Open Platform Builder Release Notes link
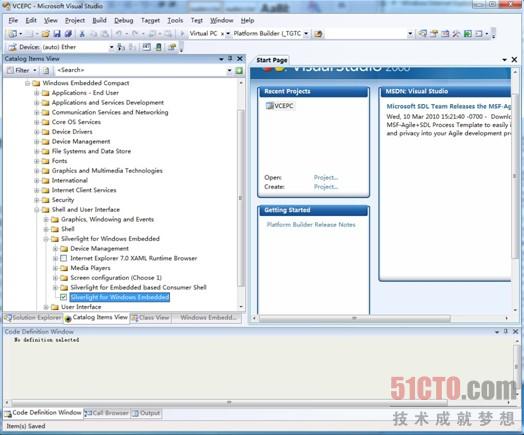 point(311,225)
